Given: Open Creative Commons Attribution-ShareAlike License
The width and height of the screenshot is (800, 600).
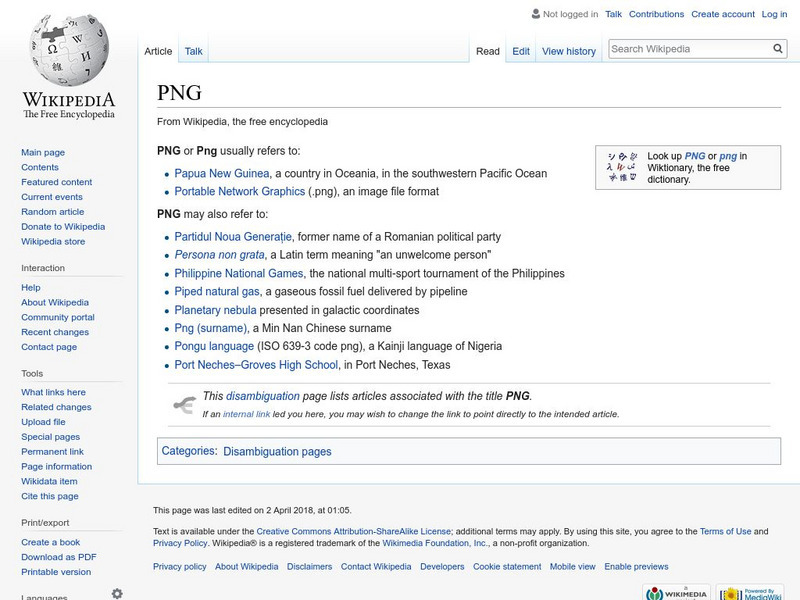Looking at the screenshot, I should 353,531.
